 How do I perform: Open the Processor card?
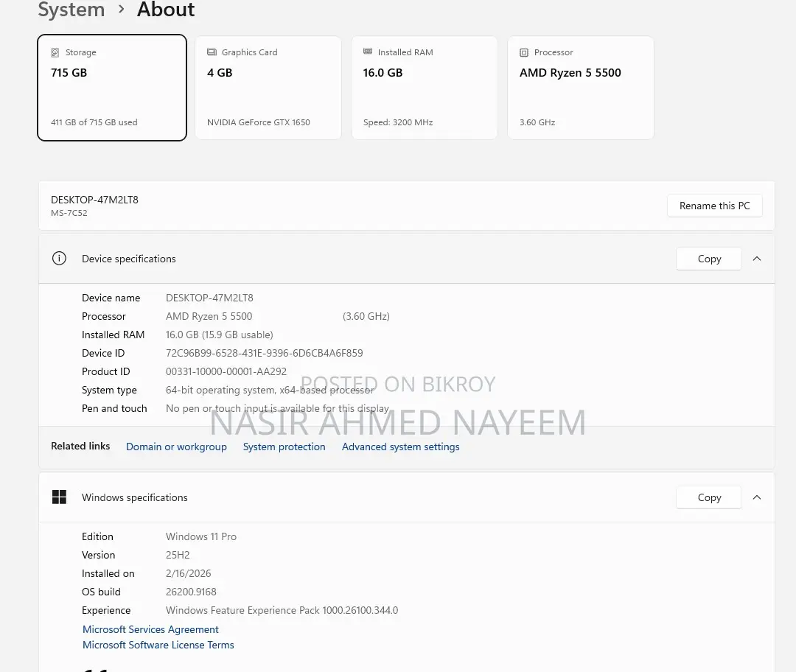point(581,87)
